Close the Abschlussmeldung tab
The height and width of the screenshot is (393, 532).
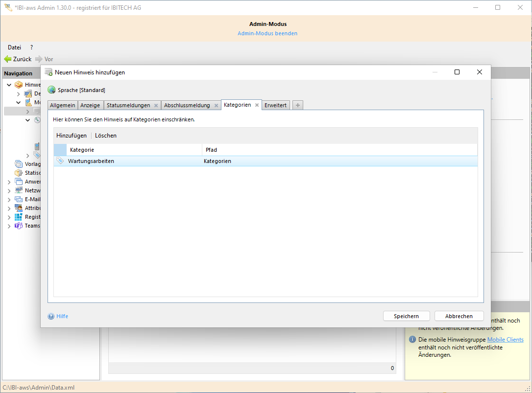pyautogui.click(x=216, y=105)
